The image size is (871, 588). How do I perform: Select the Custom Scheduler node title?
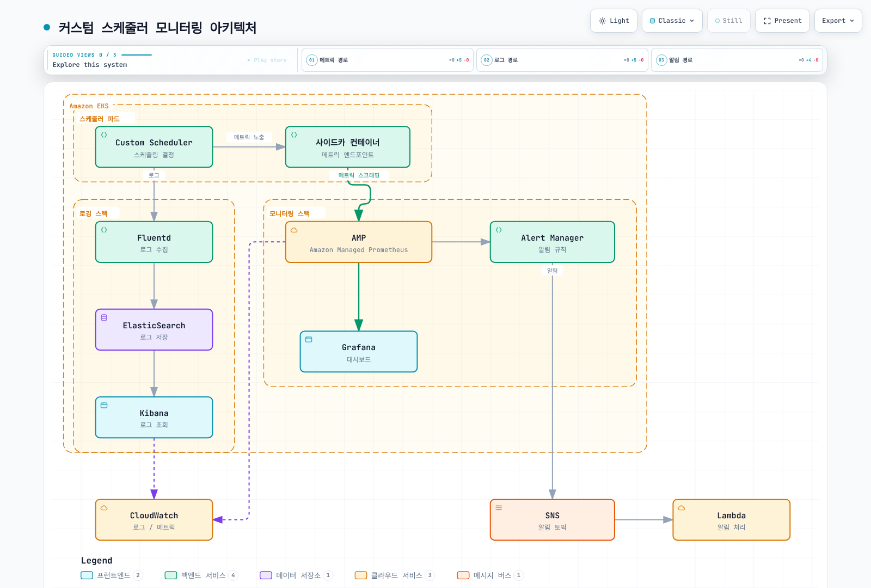(154, 143)
